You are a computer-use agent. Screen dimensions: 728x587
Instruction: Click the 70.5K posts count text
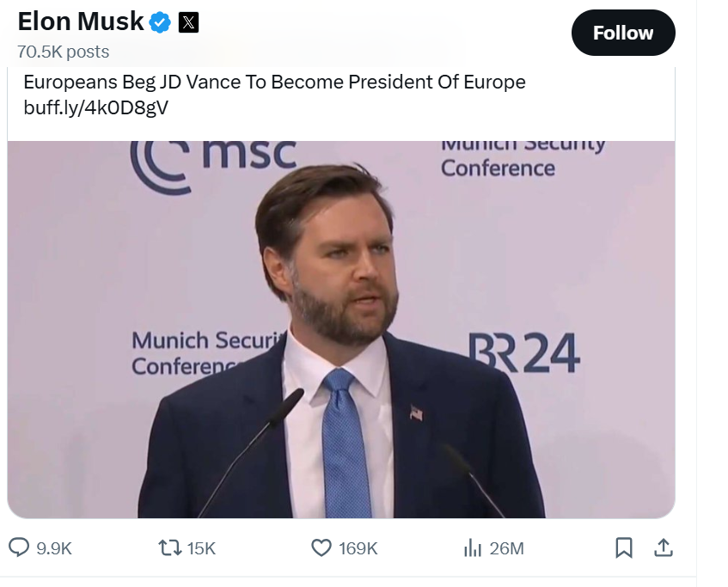pyautogui.click(x=64, y=52)
